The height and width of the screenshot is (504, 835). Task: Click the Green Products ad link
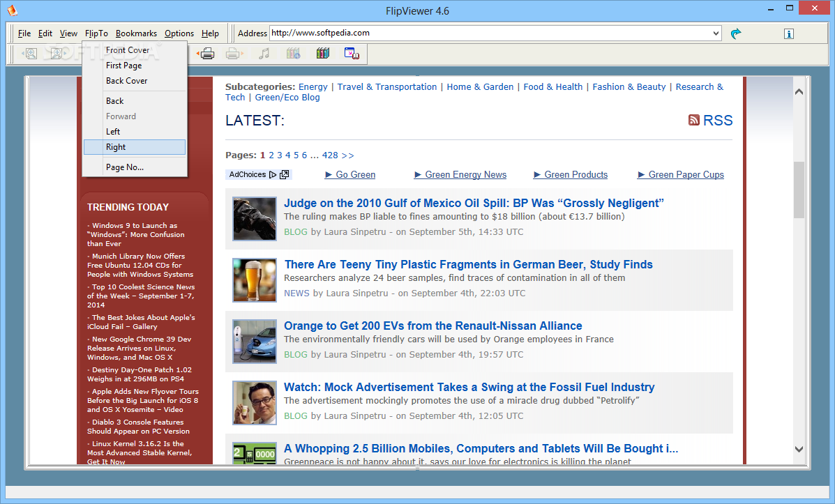(x=576, y=174)
